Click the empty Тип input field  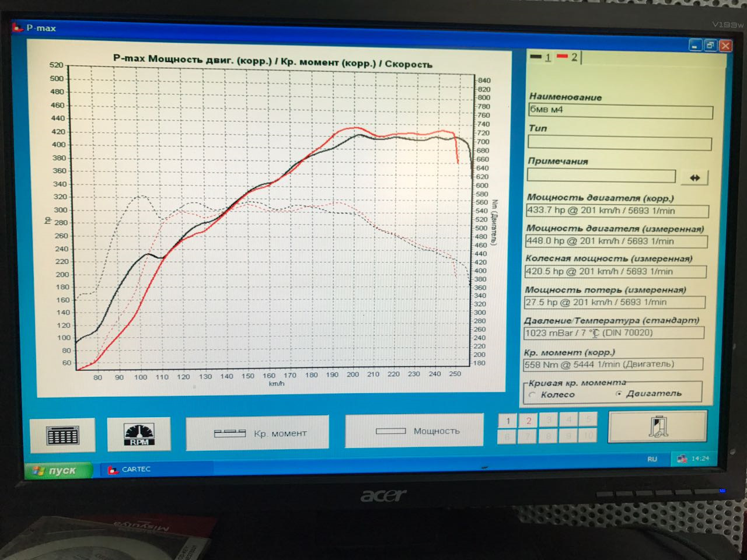620,143
